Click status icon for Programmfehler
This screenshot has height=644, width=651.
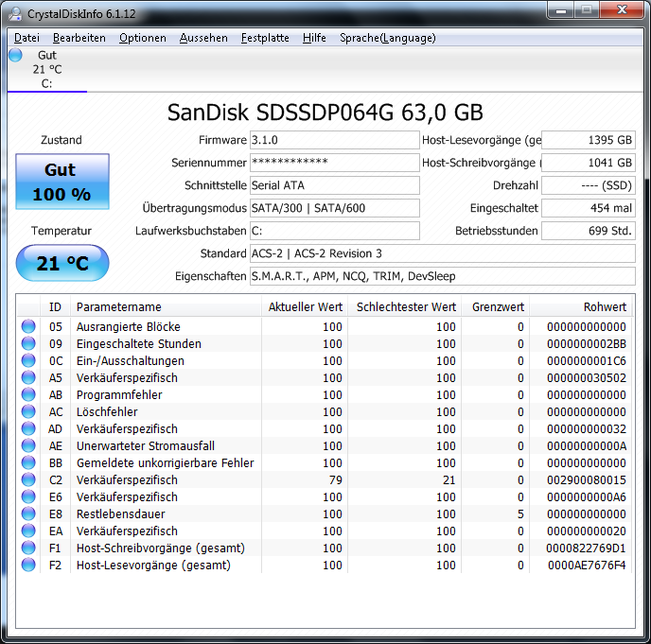28,394
